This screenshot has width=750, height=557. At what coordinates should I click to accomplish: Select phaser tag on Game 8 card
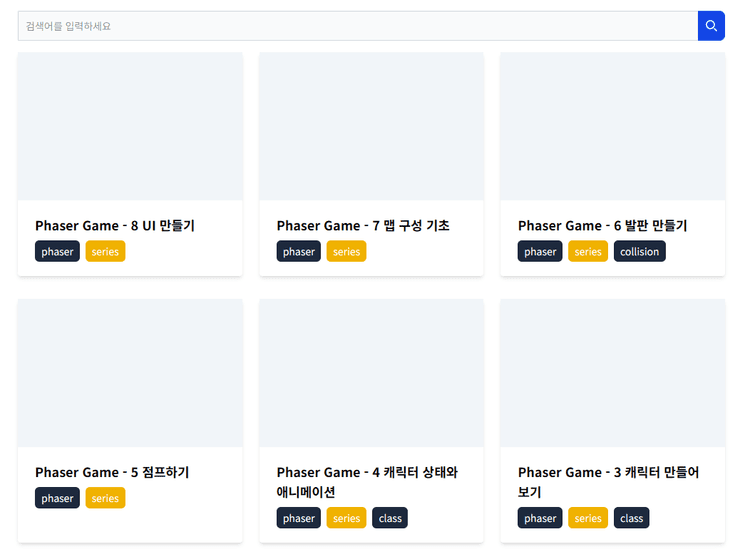pos(57,251)
